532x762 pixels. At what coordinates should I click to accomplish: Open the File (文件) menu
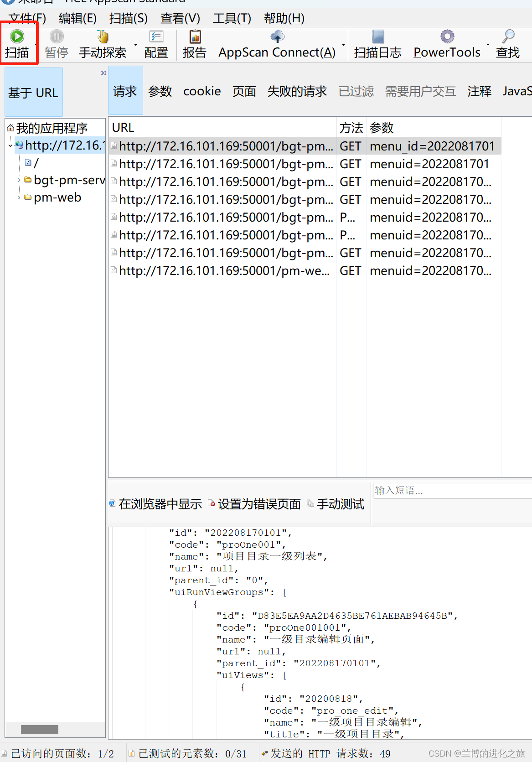pos(27,18)
